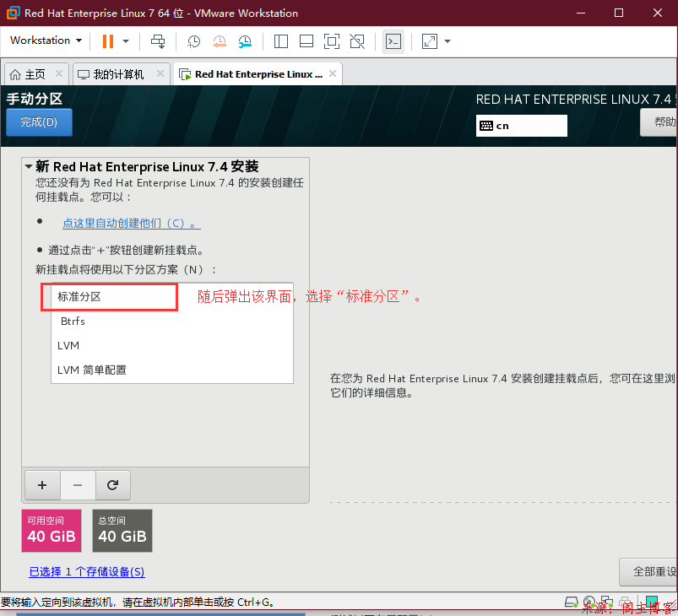Click the stretch guest display icon
The image size is (678, 616).
coord(430,41)
